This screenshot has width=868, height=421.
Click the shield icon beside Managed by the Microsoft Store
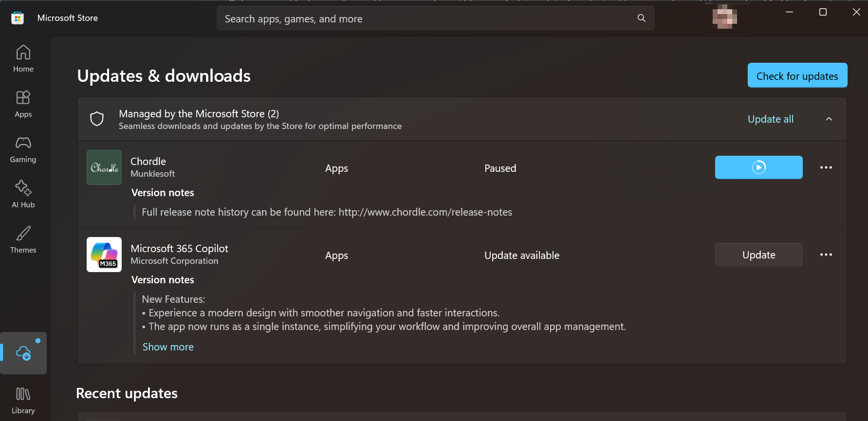click(97, 119)
